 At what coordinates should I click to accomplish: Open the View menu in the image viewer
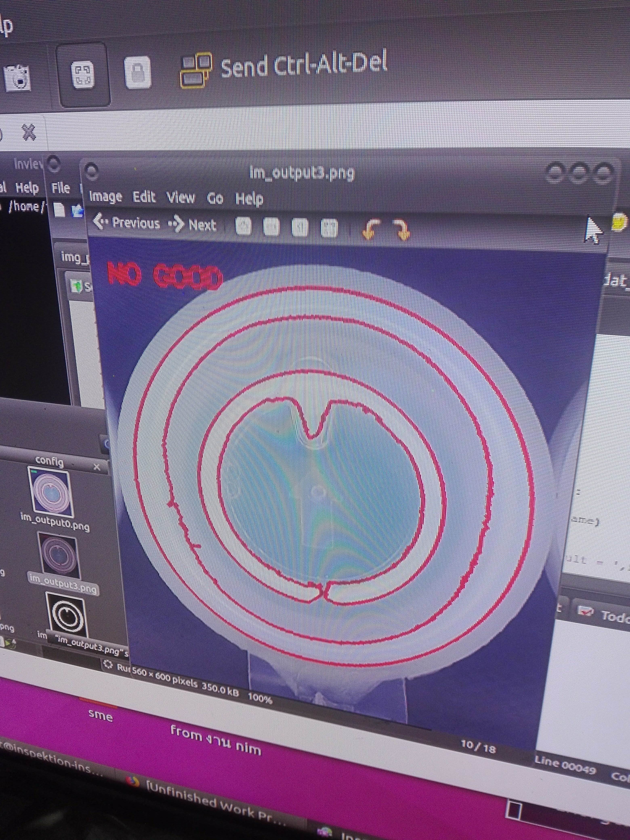180,197
